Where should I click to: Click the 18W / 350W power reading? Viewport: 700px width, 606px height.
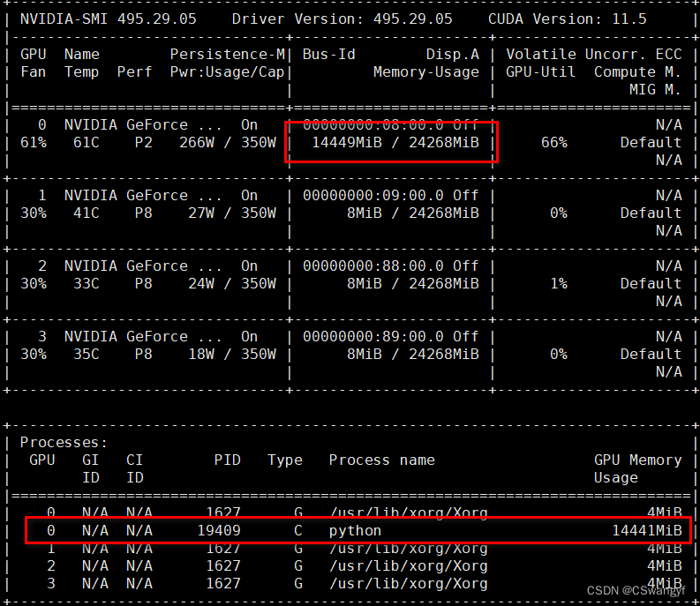pos(231,354)
